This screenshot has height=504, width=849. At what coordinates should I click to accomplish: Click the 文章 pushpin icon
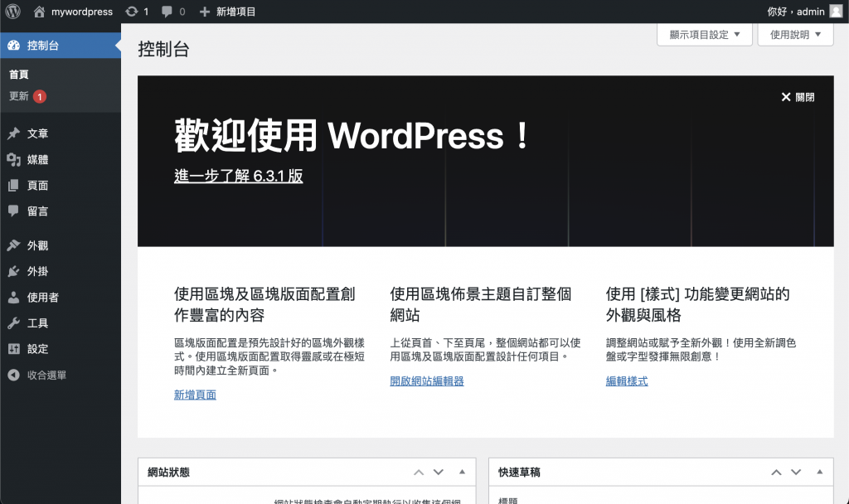pyautogui.click(x=13, y=133)
